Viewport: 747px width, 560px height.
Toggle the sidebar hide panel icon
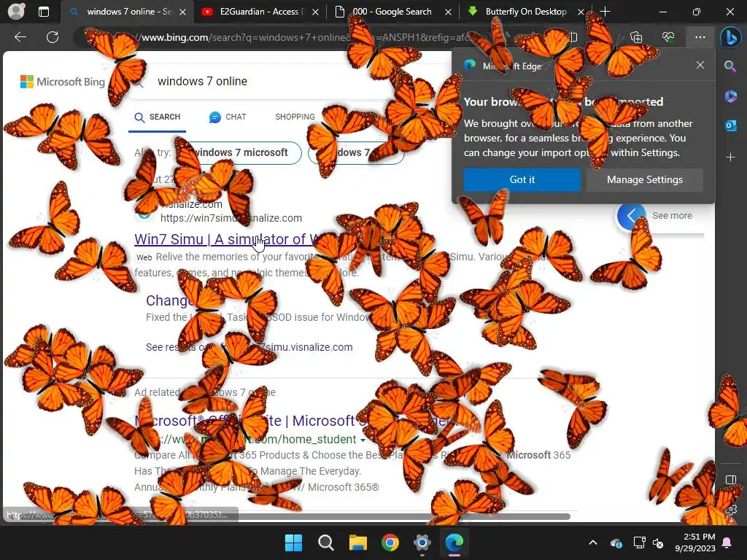(730, 480)
